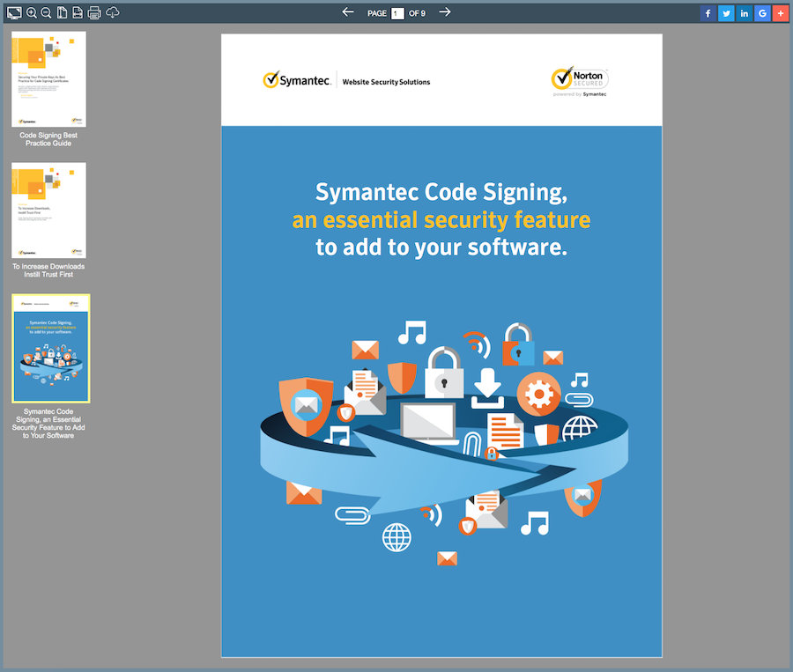This screenshot has height=672, width=793.
Task: Open Code Signing Best Practice Guide thumbnail
Action: pyautogui.click(x=48, y=79)
